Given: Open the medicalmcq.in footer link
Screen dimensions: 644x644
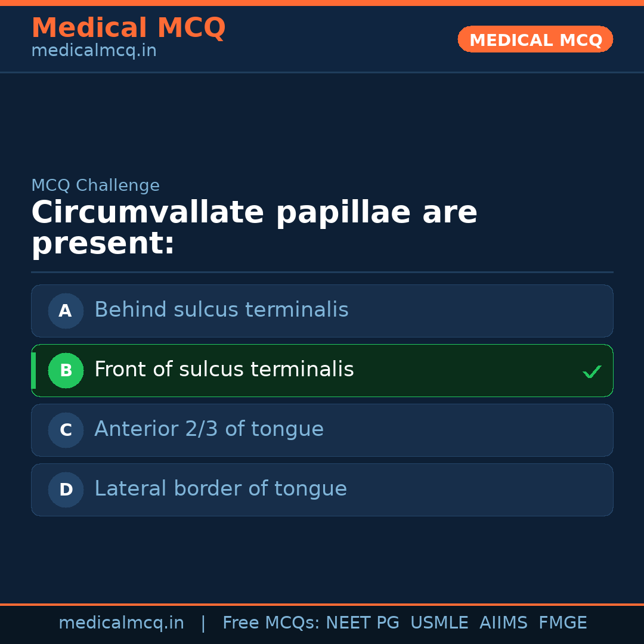Looking at the screenshot, I should point(121,623).
